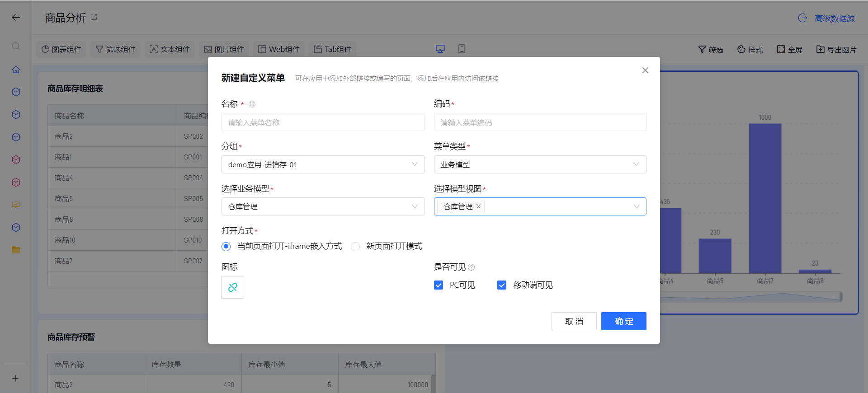Click the globe icon next to 名称
The image size is (868, 393).
[x=252, y=104]
